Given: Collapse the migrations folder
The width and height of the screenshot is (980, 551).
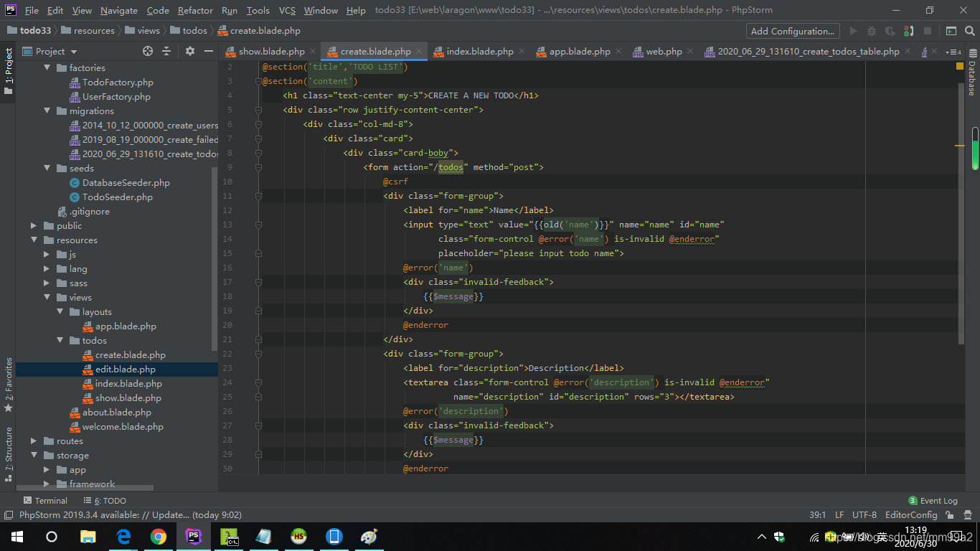Looking at the screenshot, I should point(47,110).
